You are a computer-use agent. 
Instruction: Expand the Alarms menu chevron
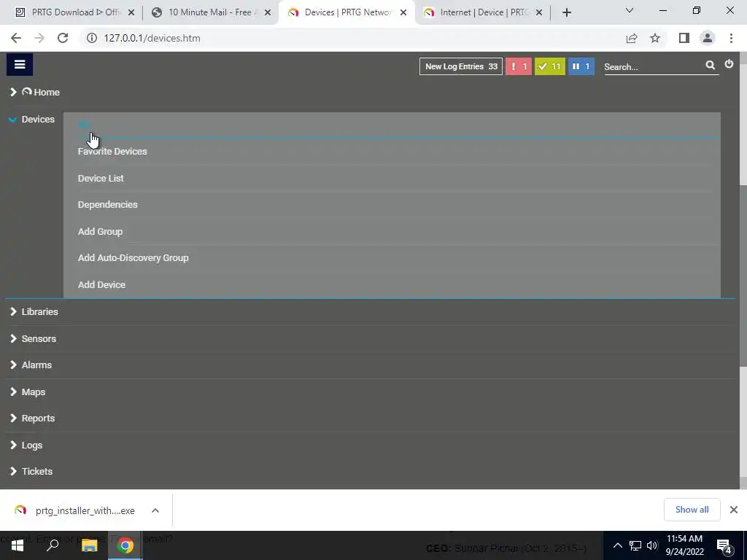(13, 365)
